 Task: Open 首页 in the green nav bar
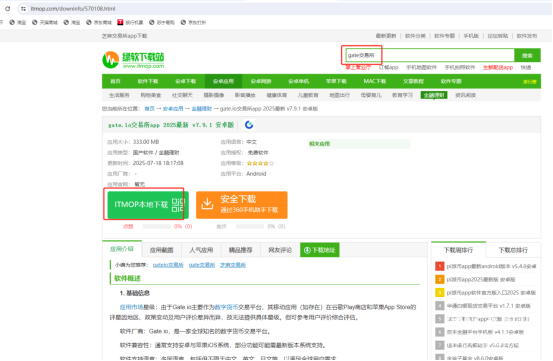point(115,81)
